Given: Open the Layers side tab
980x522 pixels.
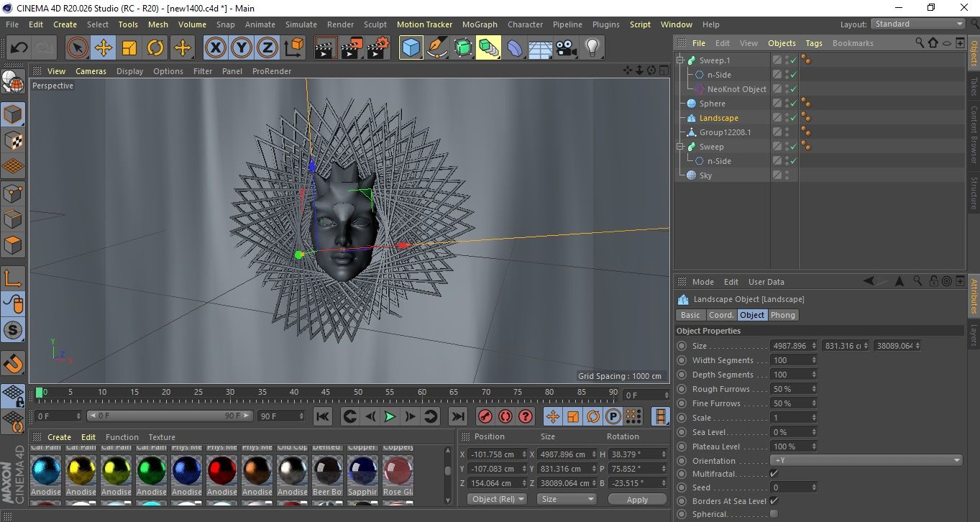Looking at the screenshot, I should 974,336.
